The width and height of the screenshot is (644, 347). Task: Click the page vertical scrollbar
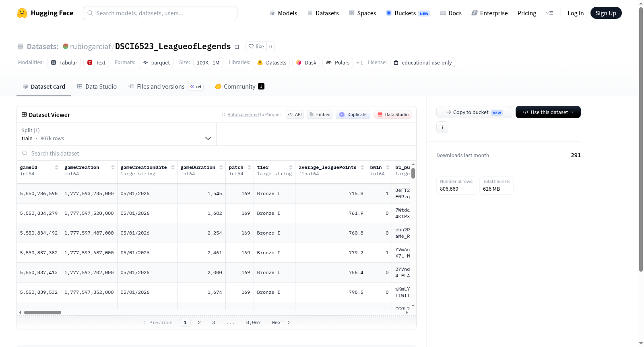(x=641, y=139)
